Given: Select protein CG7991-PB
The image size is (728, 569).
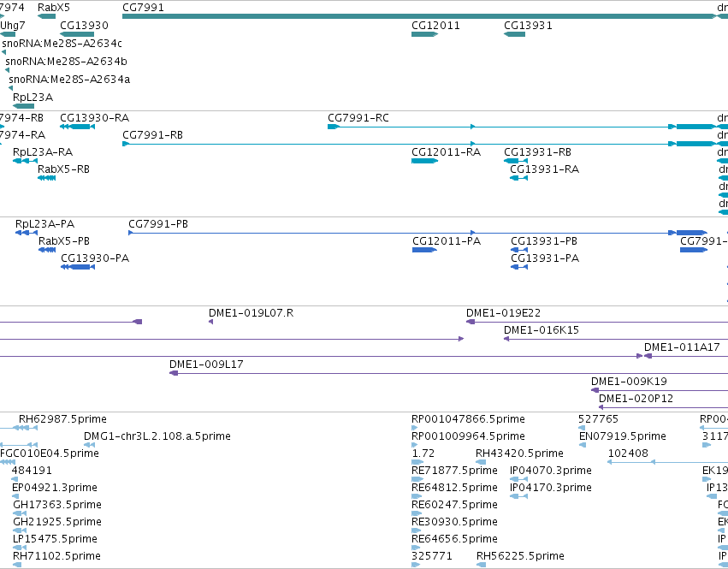Looking at the screenshot, I should 417,232.
